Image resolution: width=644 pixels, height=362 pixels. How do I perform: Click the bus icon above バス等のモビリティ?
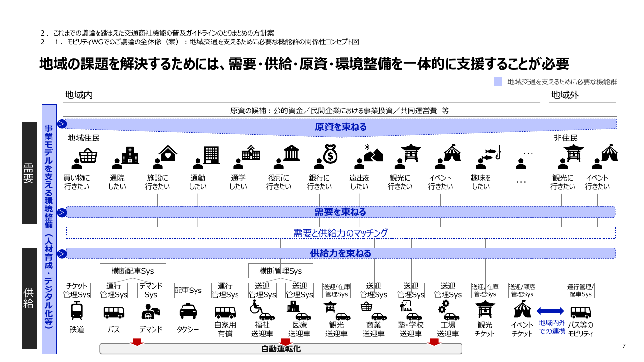click(581, 312)
